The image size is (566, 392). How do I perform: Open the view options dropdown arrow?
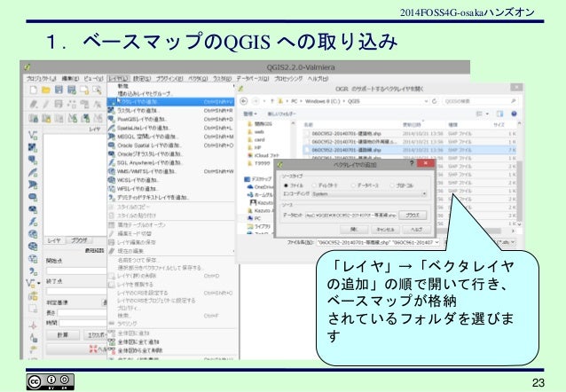[487, 114]
